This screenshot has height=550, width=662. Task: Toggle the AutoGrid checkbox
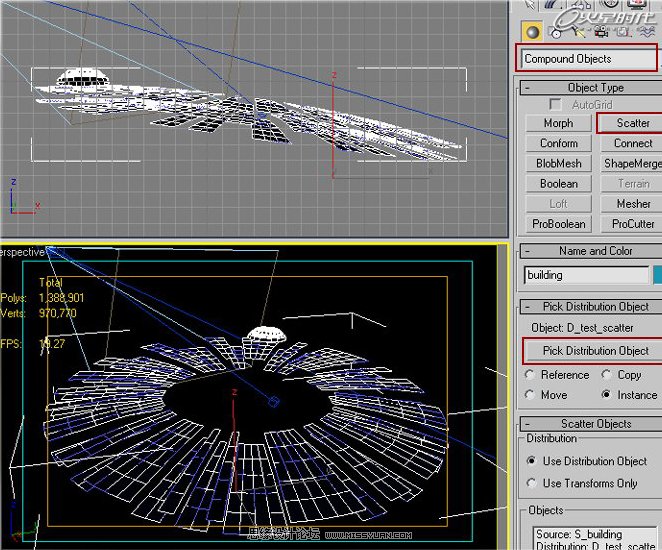(x=555, y=104)
